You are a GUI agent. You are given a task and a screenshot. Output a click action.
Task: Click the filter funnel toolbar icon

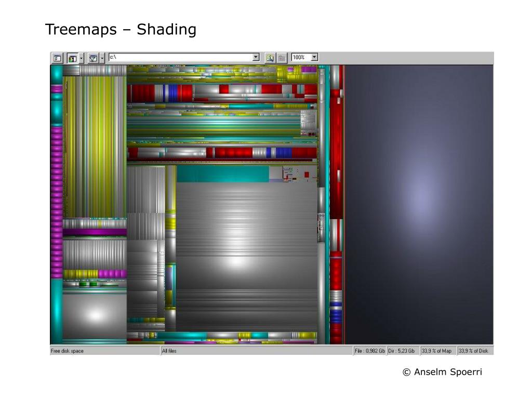(x=93, y=58)
